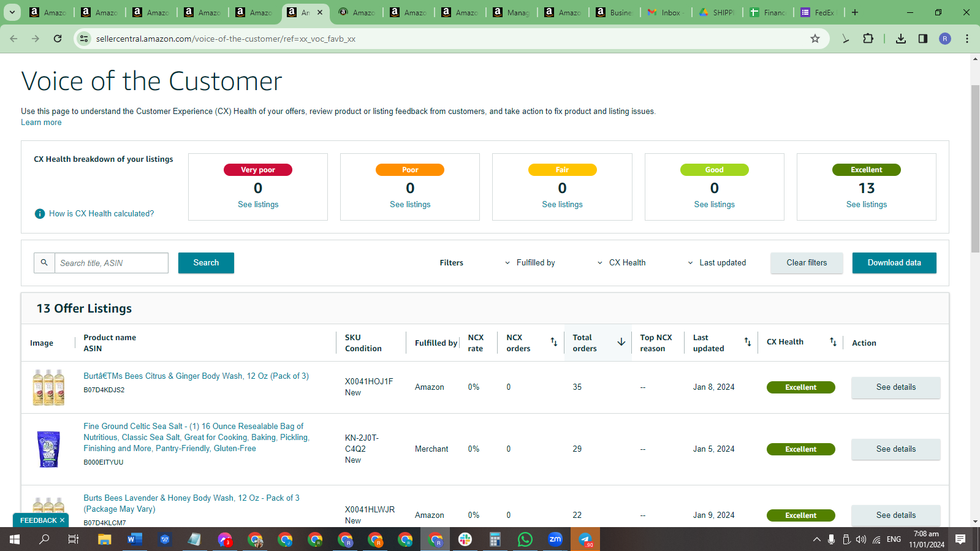Screen dimensions: 980x551
Task: Expand the Fulfilled by filter dropdown
Action: pyautogui.click(x=530, y=263)
